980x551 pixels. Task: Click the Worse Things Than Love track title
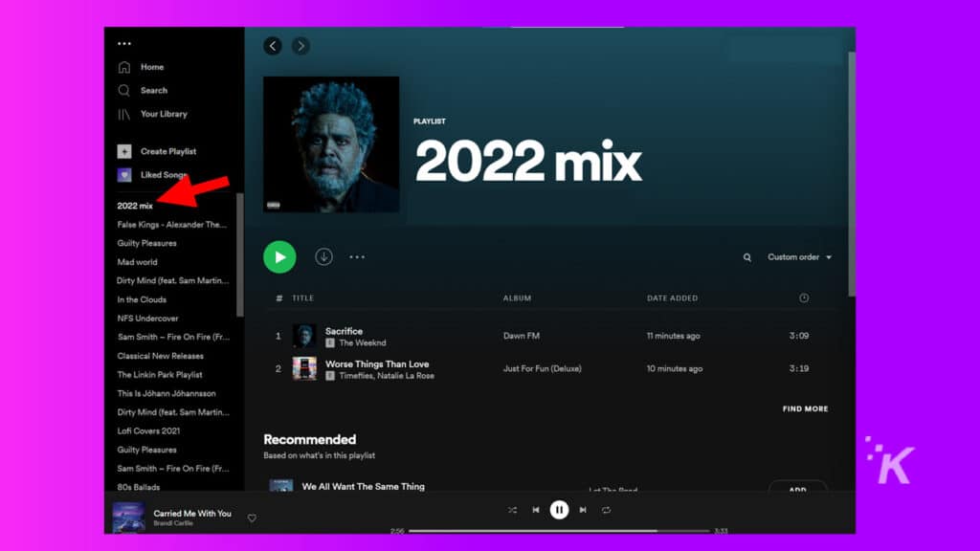point(377,364)
